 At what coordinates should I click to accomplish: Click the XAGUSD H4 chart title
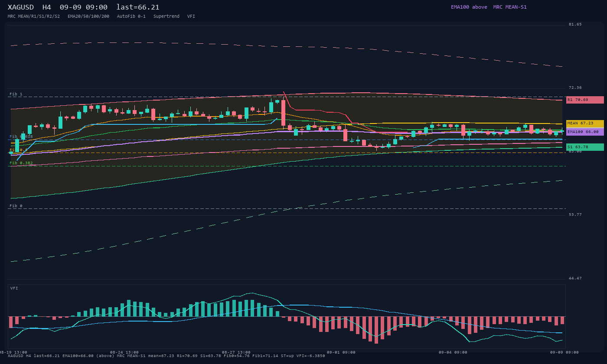tap(84, 7)
